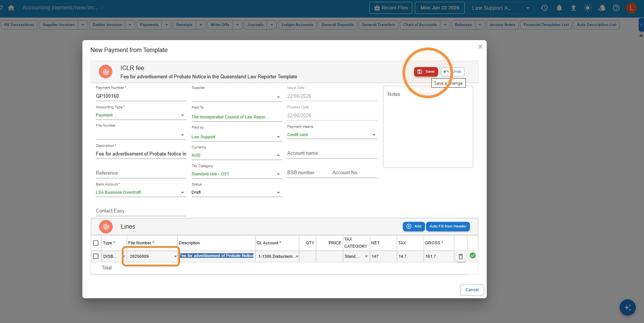Viewport: 644px width, 323px height.
Task: Toggle the brightness theme icon
Action: [x=587, y=8]
